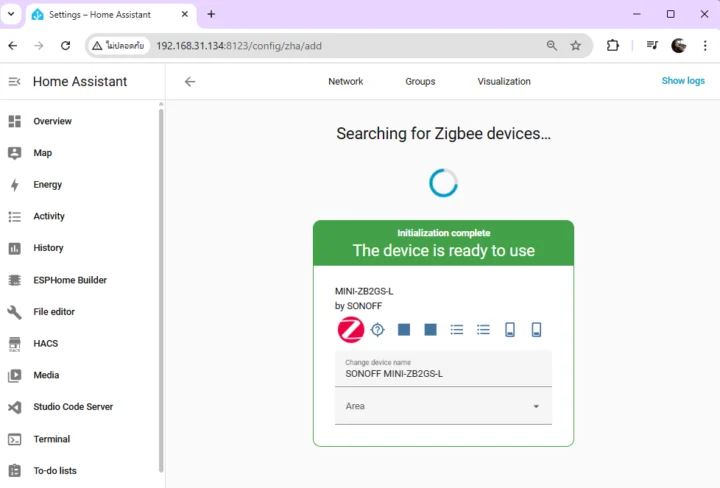Open the Energy lightning icon
720x488 pixels.
click(x=15, y=185)
